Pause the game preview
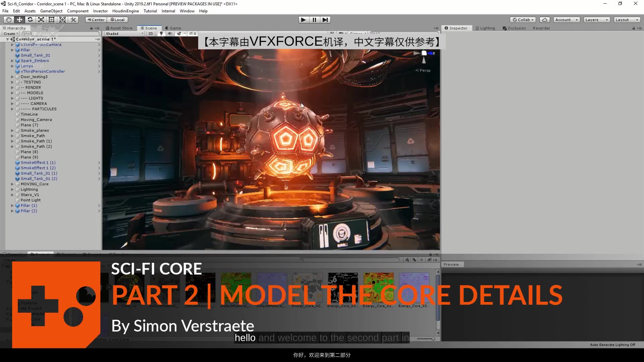 point(314,20)
